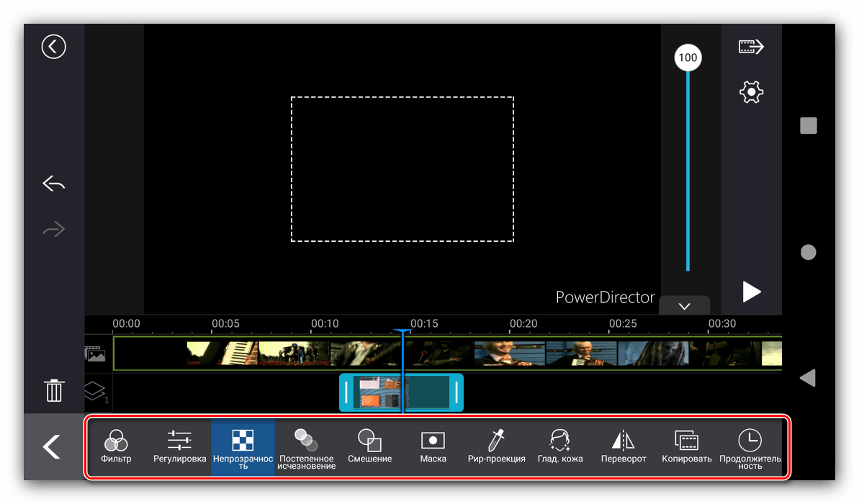Click the opacity slider handle showing 100
This screenshot has width=859, height=504.
688,58
